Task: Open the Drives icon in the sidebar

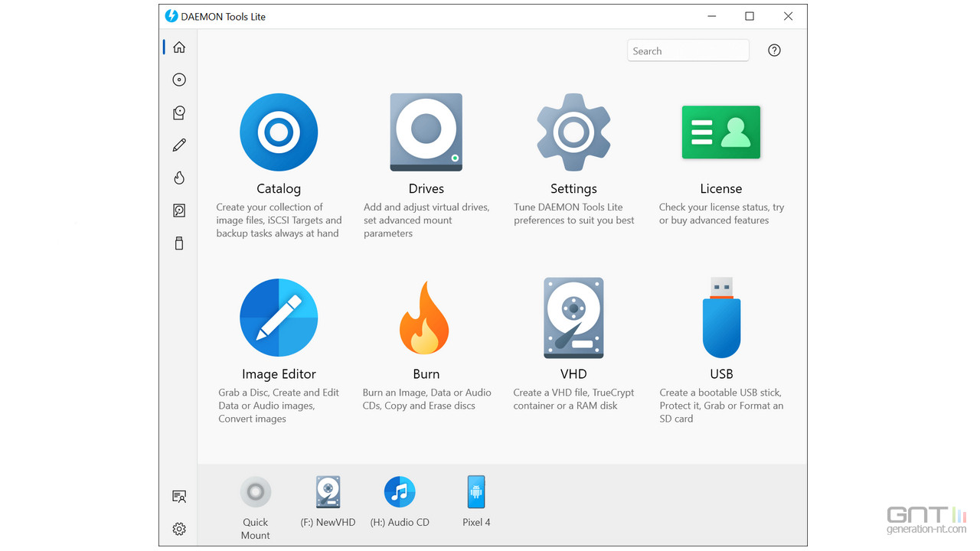Action: [x=179, y=112]
